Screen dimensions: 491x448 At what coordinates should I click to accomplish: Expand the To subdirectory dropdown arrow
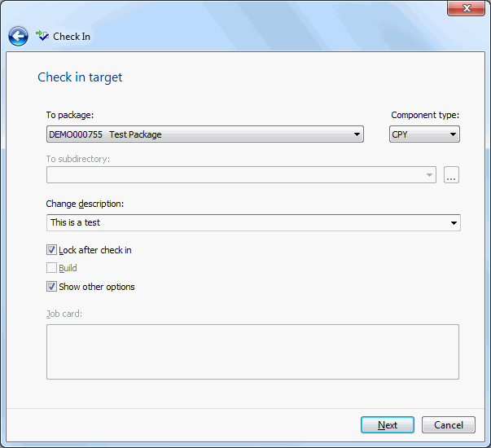click(x=429, y=175)
